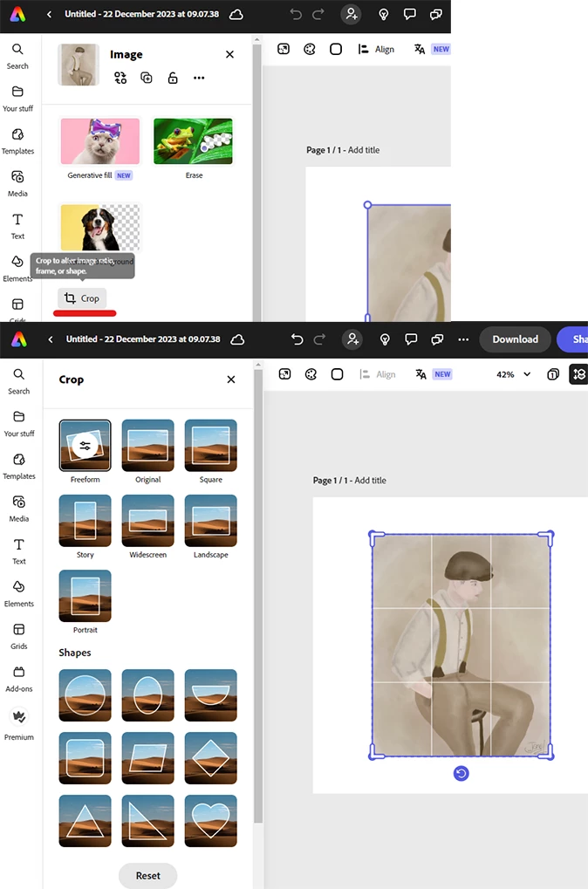The image size is (588, 889).
Task: Duplicate the image using Image panel icon
Action: [147, 79]
